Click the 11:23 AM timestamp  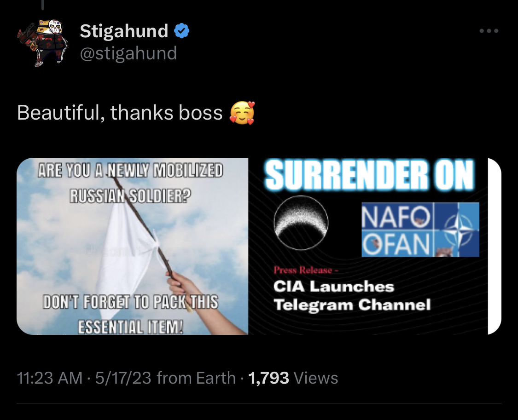click(x=50, y=378)
